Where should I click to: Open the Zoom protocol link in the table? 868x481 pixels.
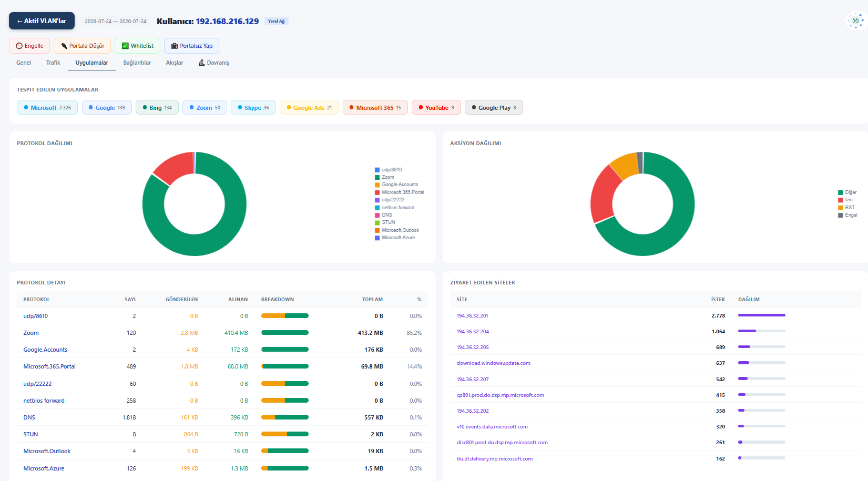[x=31, y=333]
